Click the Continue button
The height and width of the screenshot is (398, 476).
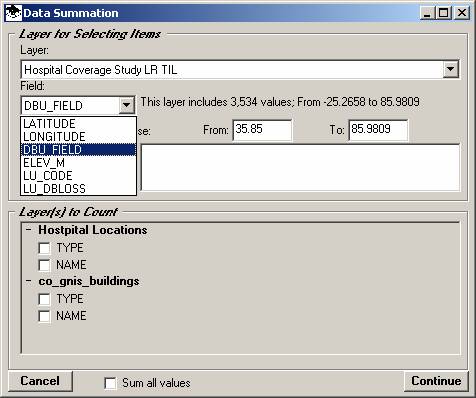tap(436, 381)
